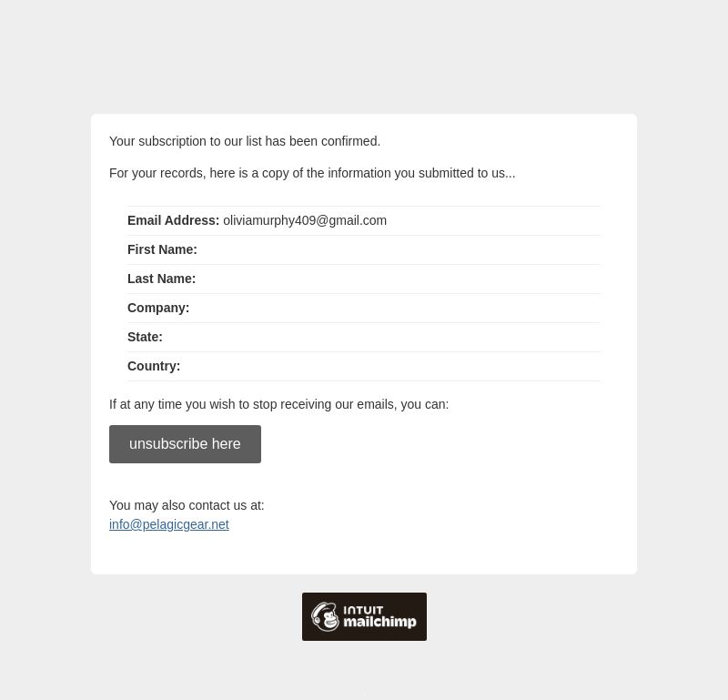Image resolution: width=728 pixels, height=700 pixels.
Task: Click the 'Company:' row label
Action: tap(158, 308)
